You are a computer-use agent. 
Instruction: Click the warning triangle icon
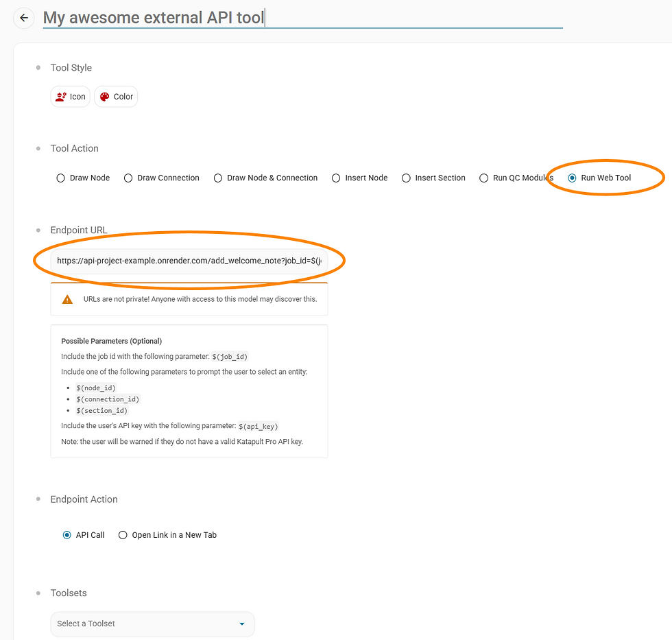67,299
